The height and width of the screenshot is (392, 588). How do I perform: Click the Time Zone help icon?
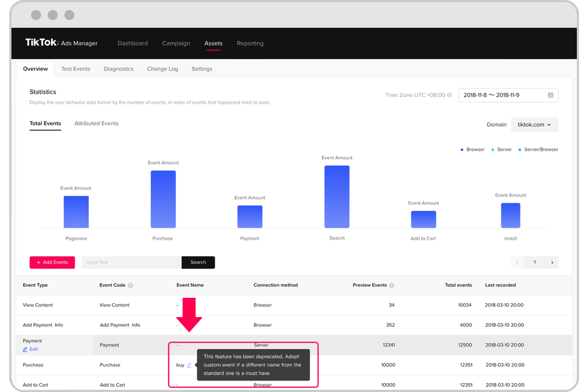click(449, 95)
